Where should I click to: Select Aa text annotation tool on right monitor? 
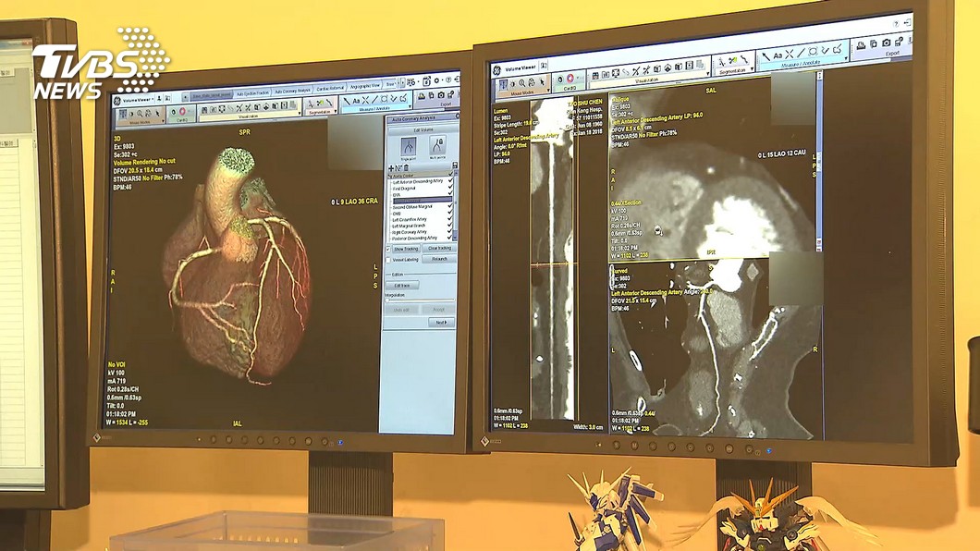point(778,55)
